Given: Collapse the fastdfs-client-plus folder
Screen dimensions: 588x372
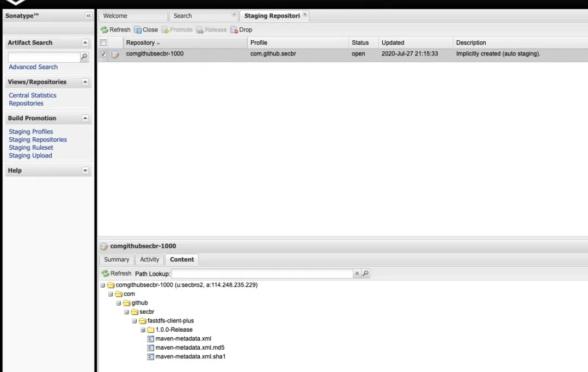Looking at the screenshot, I should (x=134, y=321).
